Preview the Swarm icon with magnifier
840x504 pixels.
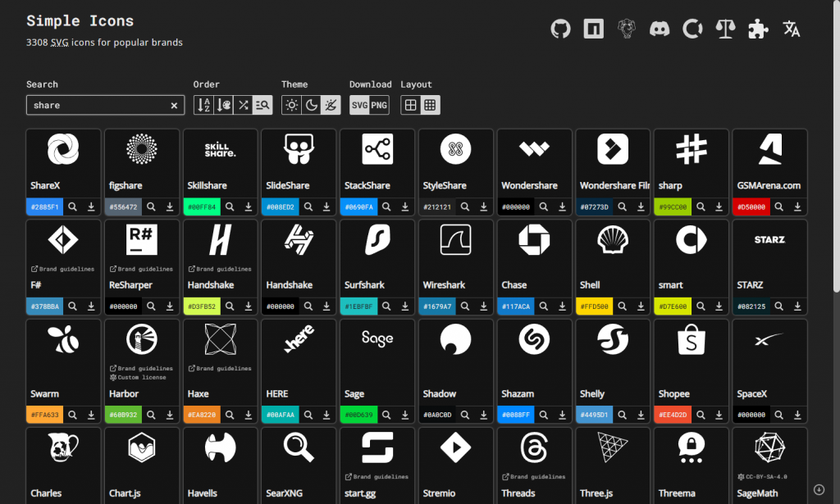coord(72,415)
